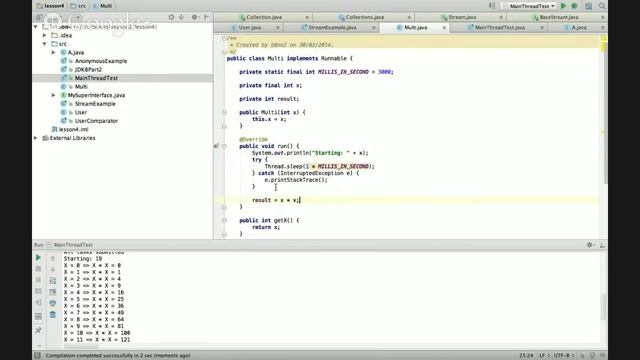Viewport: 640px width, 360px height.
Task: Toggle soft-wrap in the Run console
Action: [53, 281]
